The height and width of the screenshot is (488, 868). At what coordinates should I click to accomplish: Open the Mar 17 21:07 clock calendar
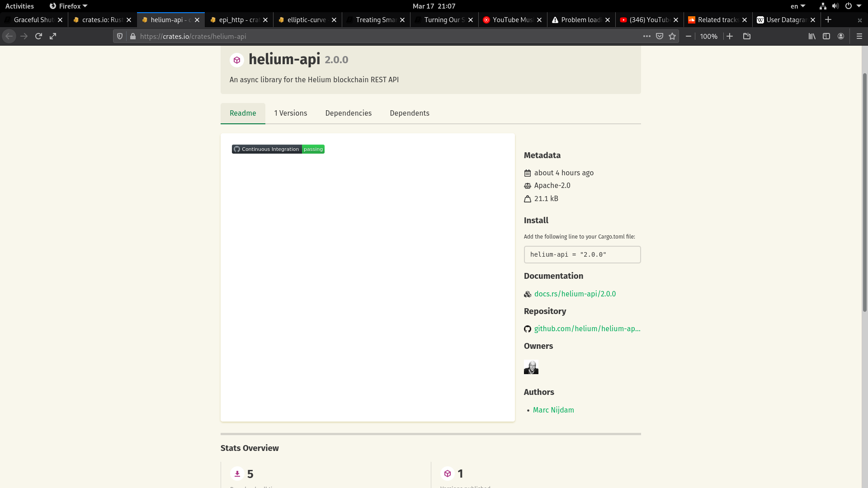[x=434, y=6]
